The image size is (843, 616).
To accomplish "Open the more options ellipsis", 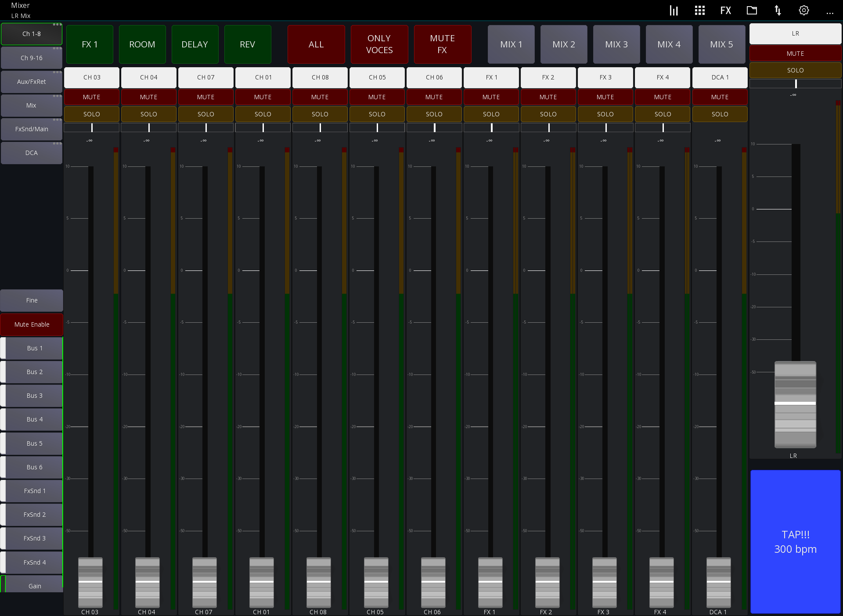I will coord(829,12).
